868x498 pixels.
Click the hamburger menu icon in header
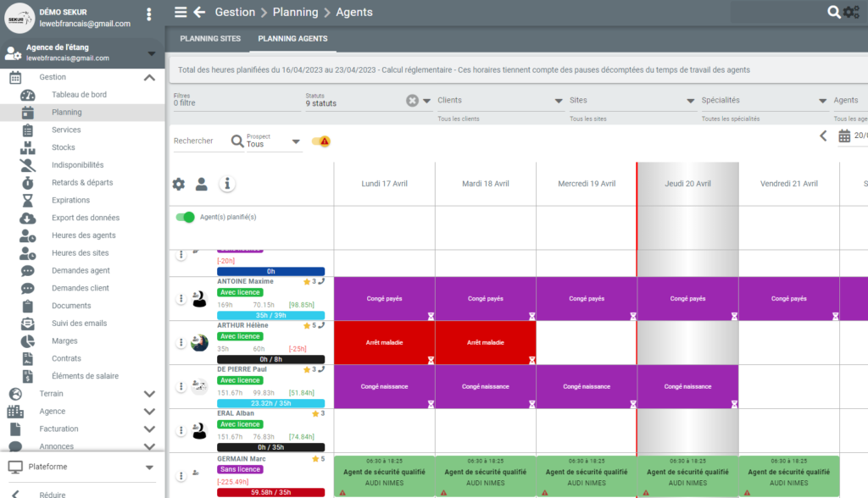[x=181, y=12]
